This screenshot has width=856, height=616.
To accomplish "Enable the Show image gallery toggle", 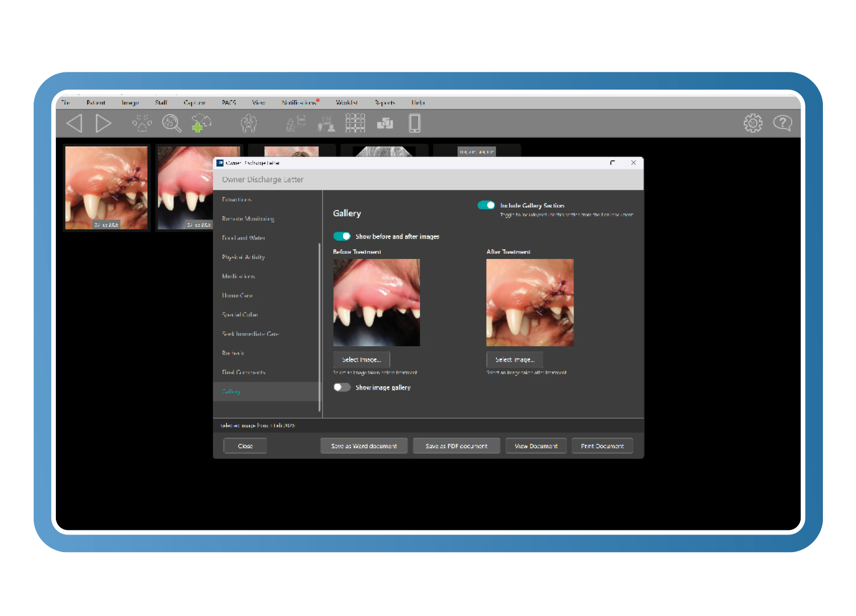I will (342, 387).
